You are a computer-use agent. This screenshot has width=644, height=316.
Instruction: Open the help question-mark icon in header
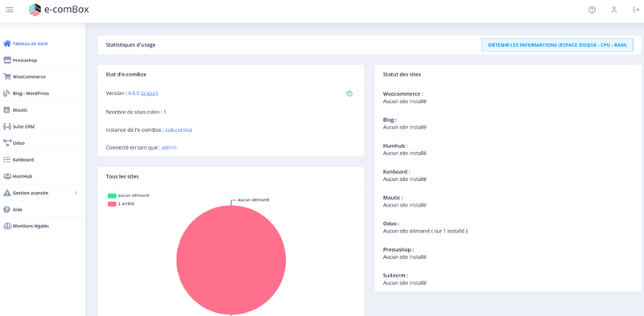[592, 10]
